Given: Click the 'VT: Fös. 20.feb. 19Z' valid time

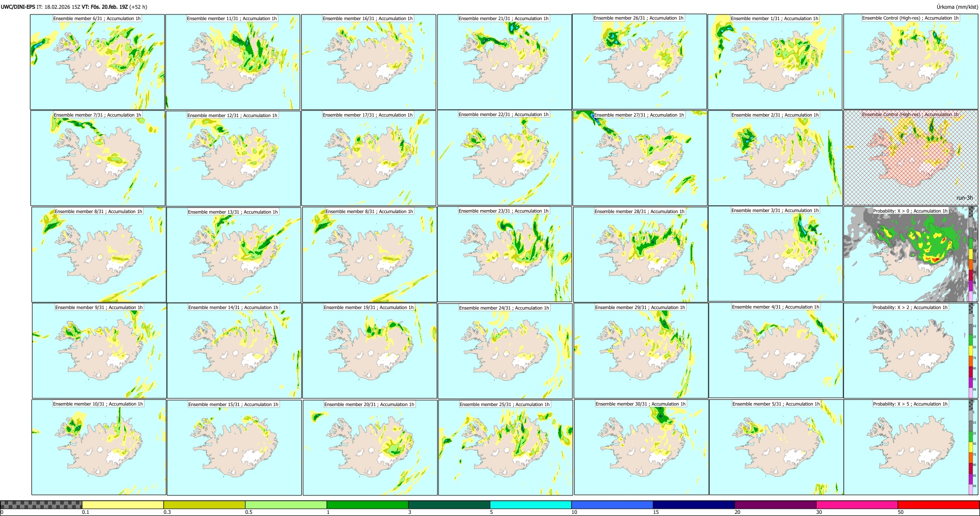Looking at the screenshot, I should click(105, 7).
